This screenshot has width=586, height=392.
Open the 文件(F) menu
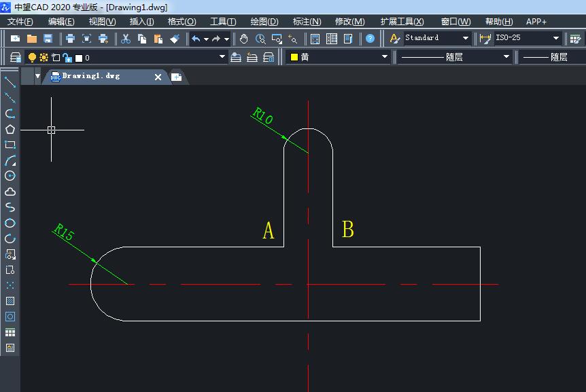tap(20, 21)
